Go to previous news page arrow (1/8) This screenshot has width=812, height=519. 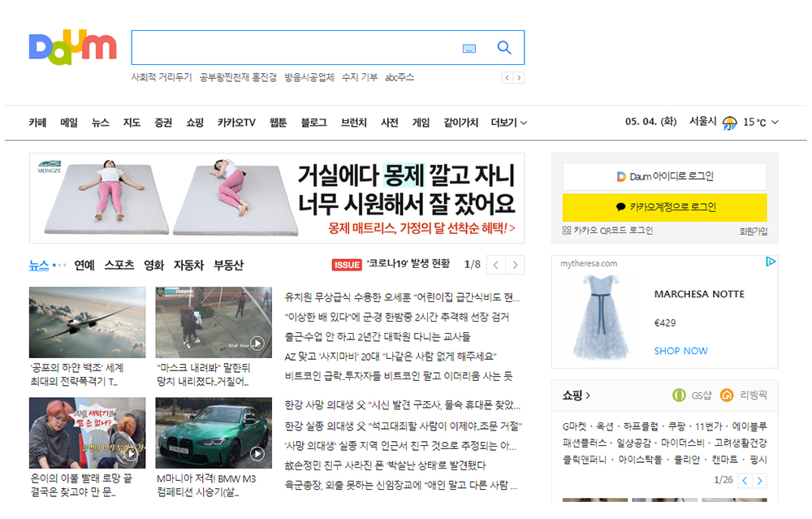495,266
